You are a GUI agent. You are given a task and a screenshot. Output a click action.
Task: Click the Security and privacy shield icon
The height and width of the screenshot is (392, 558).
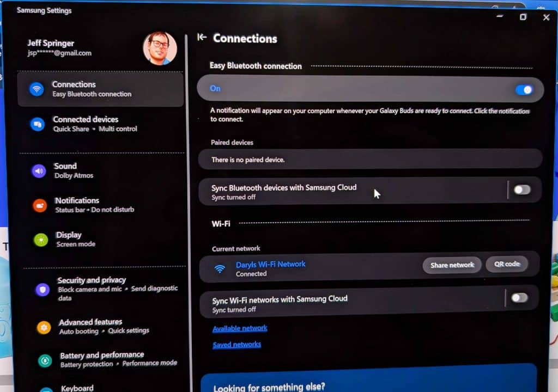[x=43, y=290]
